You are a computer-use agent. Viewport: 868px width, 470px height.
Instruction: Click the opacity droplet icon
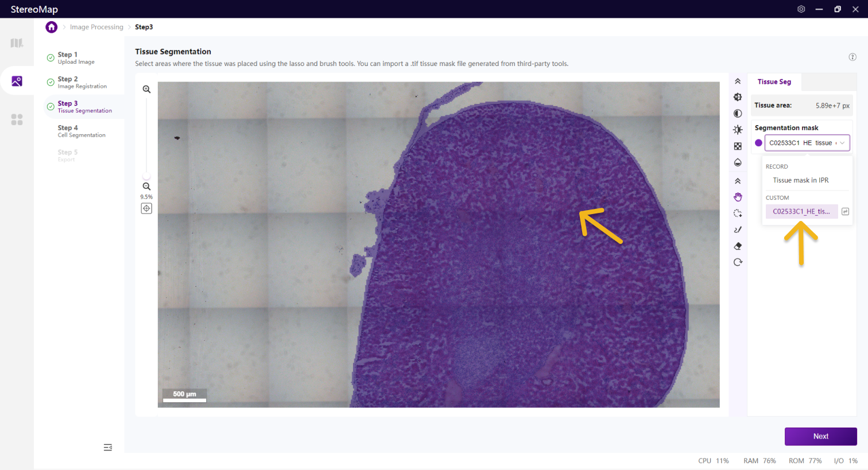click(x=738, y=162)
